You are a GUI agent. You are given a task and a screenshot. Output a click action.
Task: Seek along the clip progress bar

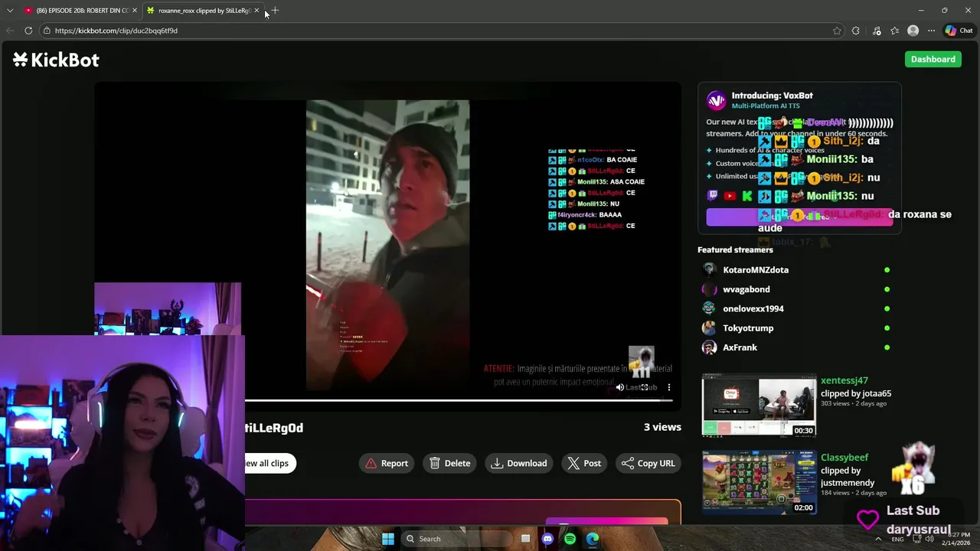point(459,400)
